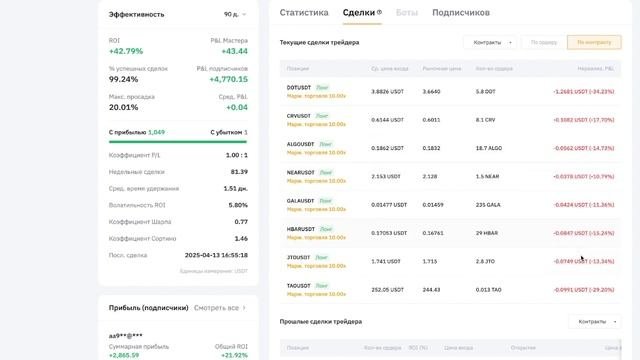Click the aa9**@*** subscriber entry
The width and height of the screenshot is (640, 360).
[x=126, y=336]
